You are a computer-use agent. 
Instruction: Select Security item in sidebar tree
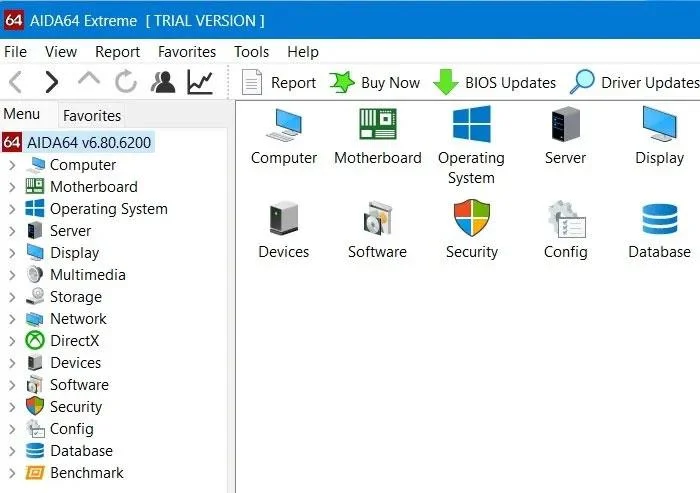coord(76,407)
